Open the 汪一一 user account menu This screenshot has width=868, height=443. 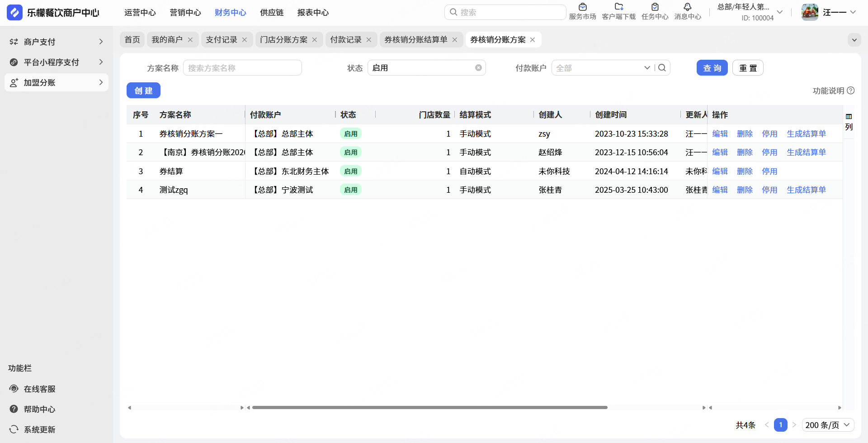pyautogui.click(x=840, y=12)
